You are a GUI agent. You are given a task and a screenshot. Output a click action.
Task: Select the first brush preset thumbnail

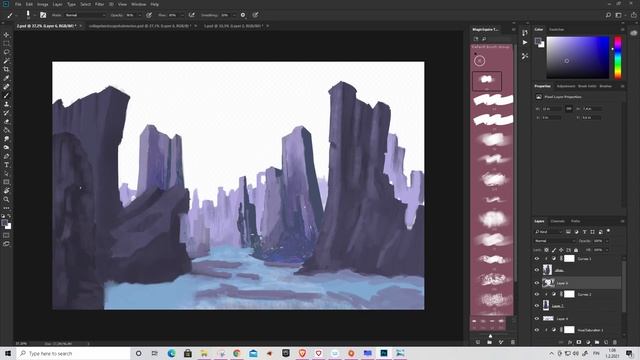pyautogui.click(x=487, y=80)
